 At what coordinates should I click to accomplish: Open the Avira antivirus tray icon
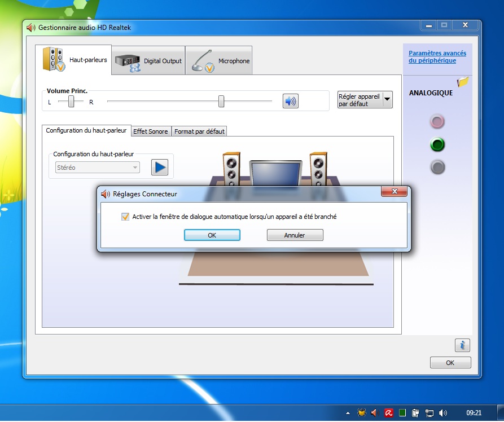pyautogui.click(x=389, y=412)
